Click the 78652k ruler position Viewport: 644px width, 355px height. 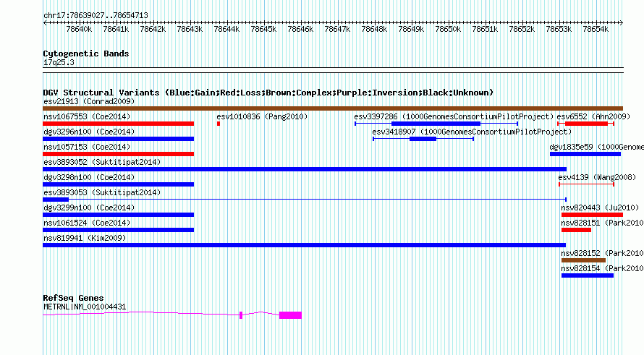click(x=522, y=30)
